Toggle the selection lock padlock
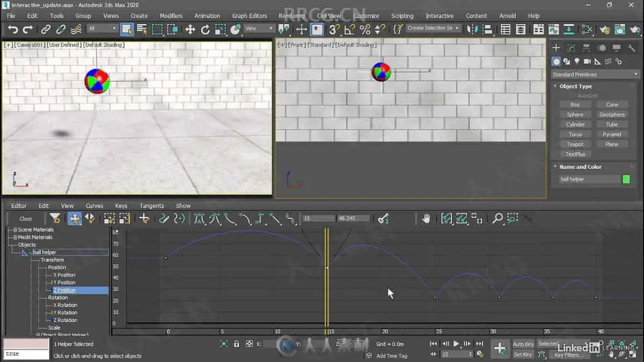This screenshot has height=362, width=644. 236,344
